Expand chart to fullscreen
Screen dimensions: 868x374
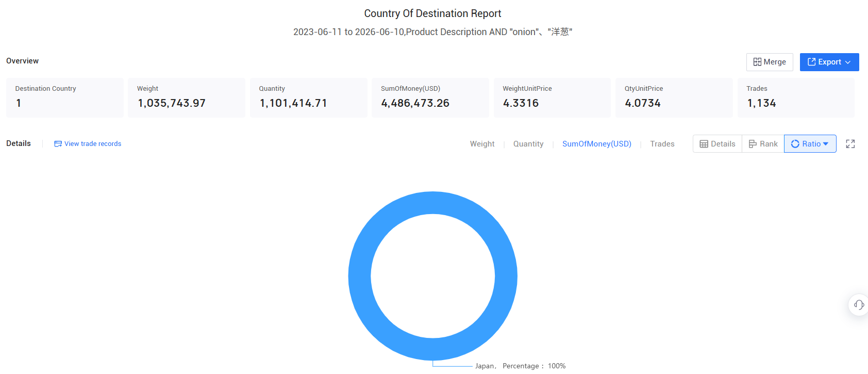tap(850, 144)
